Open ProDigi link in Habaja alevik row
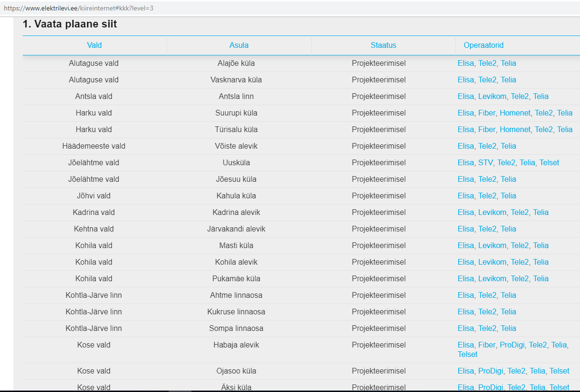The image size is (580, 392). point(512,345)
